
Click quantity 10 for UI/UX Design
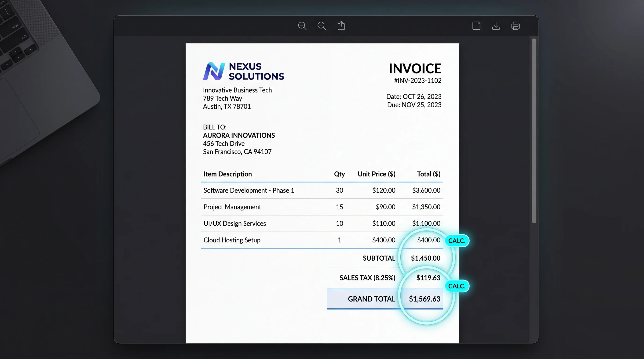[x=340, y=223]
